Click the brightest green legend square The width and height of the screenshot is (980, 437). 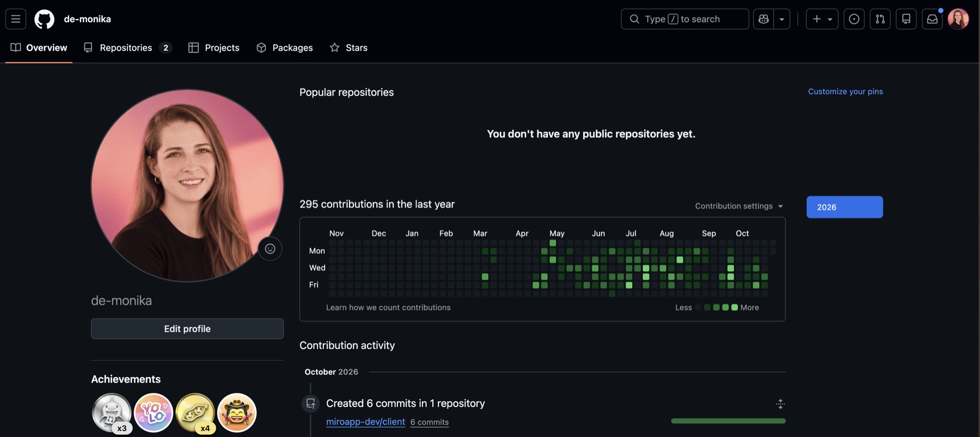point(734,307)
